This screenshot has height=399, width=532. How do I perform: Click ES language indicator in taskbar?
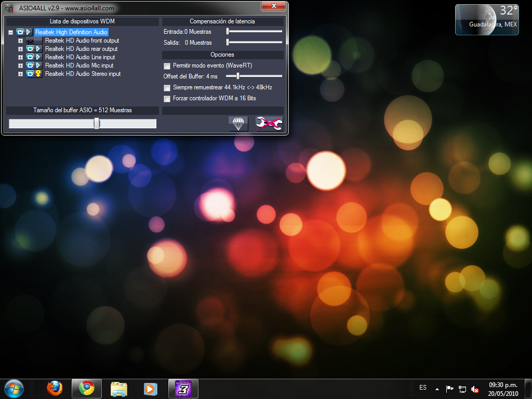(423, 388)
